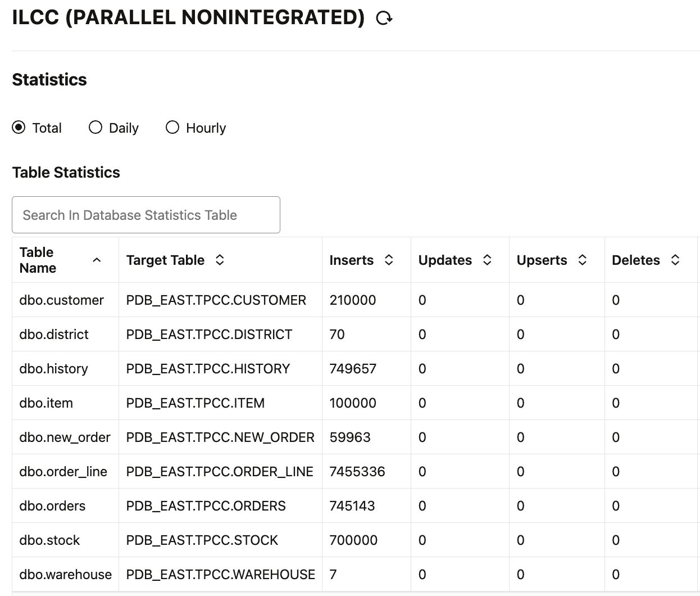
Task: Click the refresh icon beside ILCC title
Action: (x=384, y=19)
